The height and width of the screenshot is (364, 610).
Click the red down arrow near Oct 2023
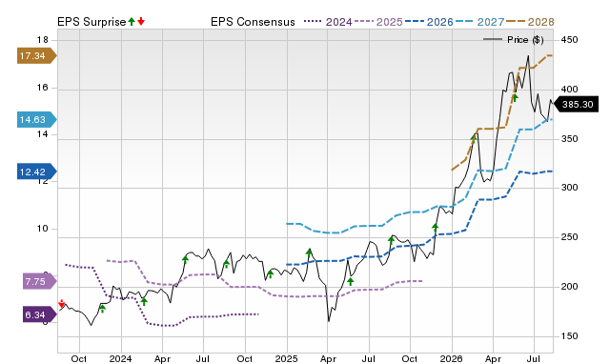(x=61, y=304)
